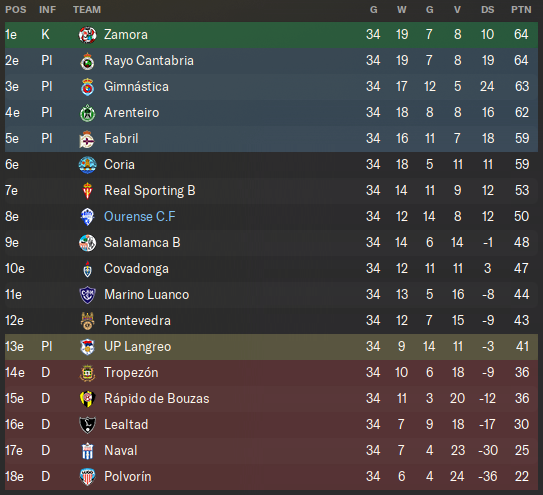Select the UP Langreo team name
Image resolution: width=543 pixels, height=495 pixels.
point(137,346)
